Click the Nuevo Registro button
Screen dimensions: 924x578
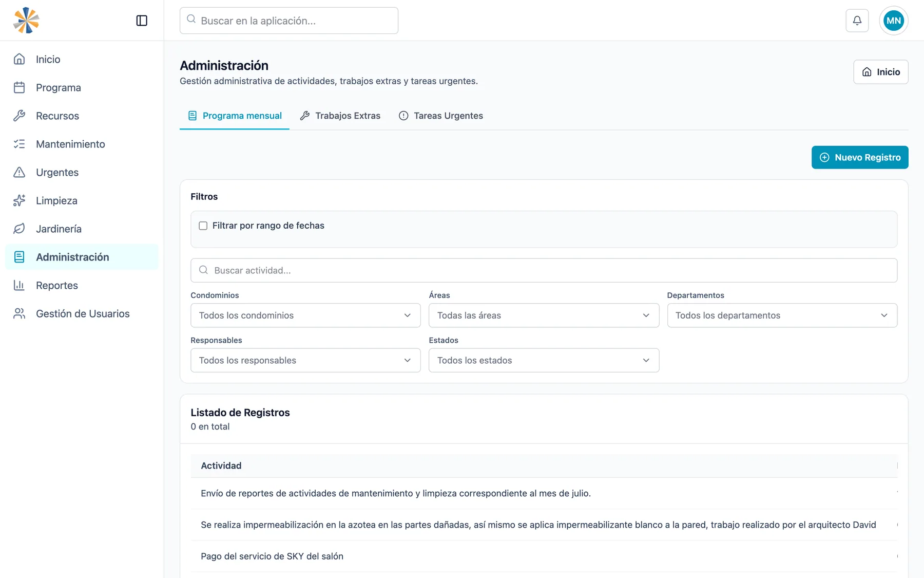click(860, 157)
